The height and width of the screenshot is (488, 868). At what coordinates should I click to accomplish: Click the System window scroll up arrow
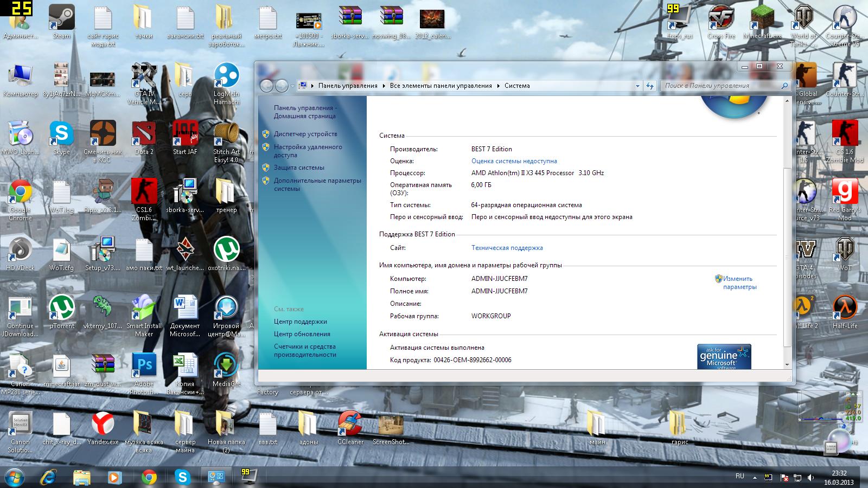[788, 101]
